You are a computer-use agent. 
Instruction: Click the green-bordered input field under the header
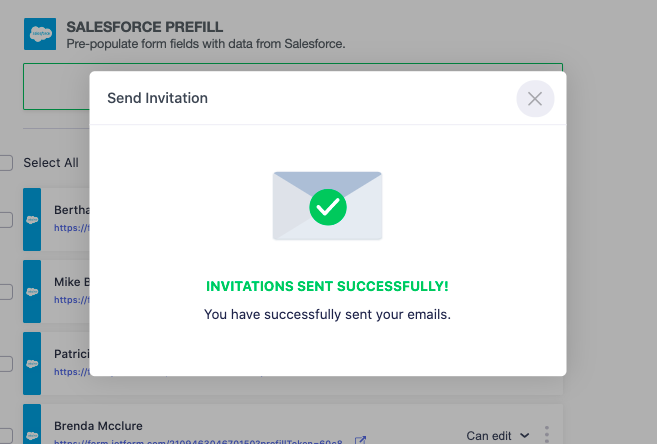[x=56, y=87]
